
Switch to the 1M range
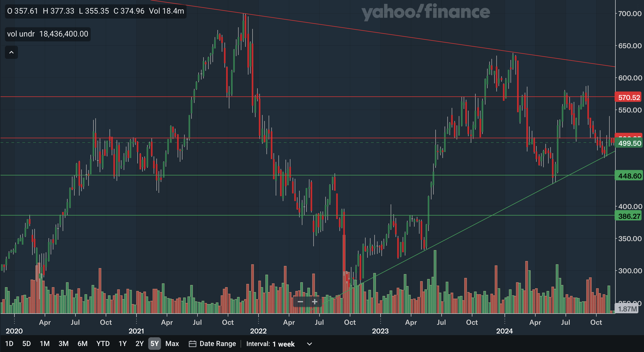45,344
